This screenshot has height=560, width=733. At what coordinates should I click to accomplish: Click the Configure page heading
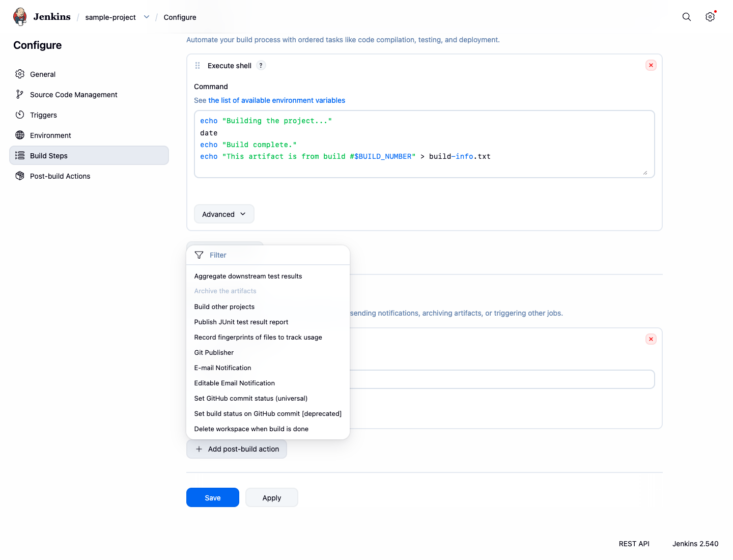pyautogui.click(x=38, y=45)
